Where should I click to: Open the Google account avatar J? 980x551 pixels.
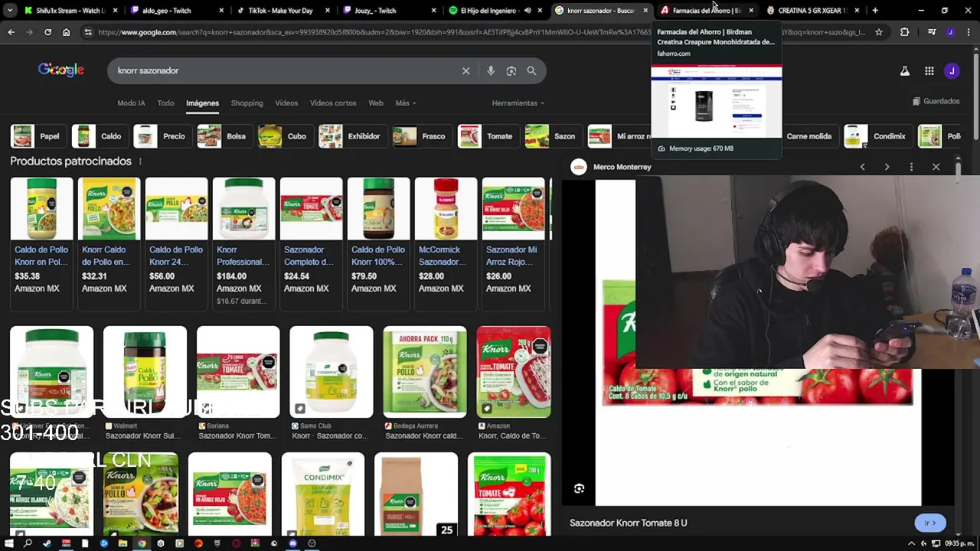952,70
